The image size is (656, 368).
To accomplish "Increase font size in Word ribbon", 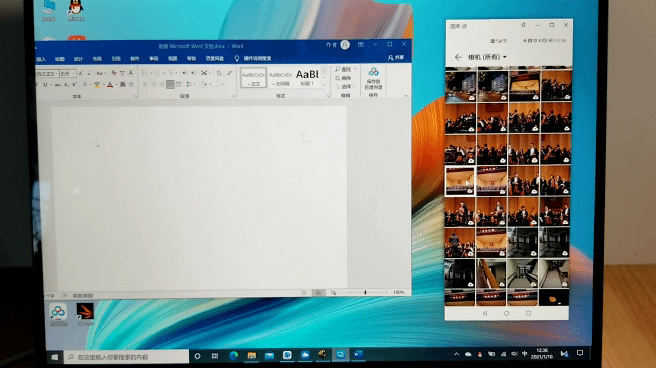I will tap(81, 73).
